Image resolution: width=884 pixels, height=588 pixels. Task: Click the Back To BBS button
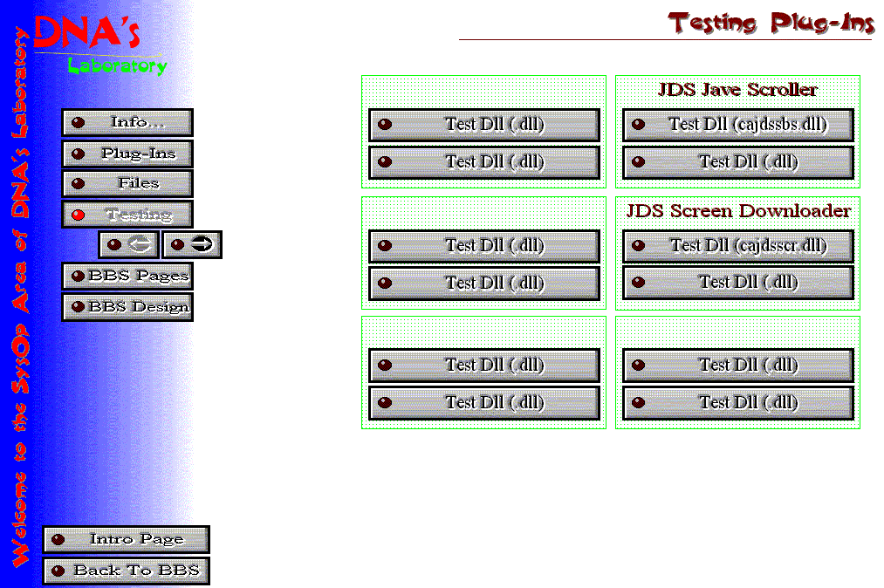(126, 571)
